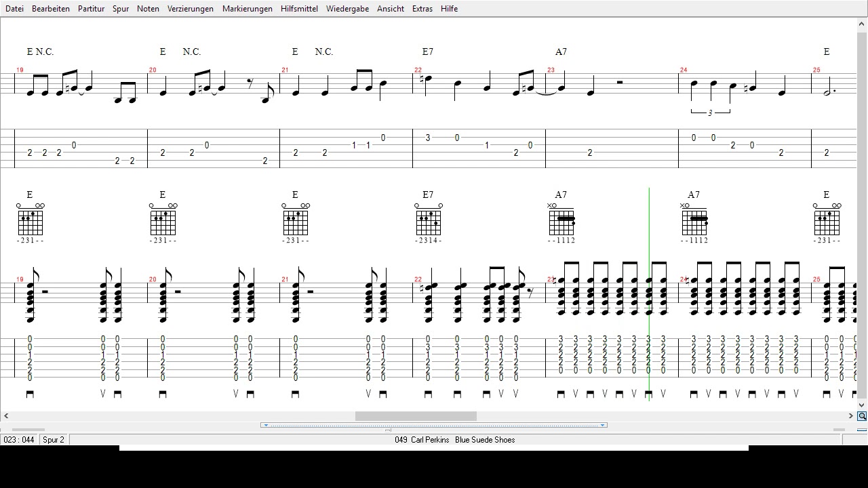Click the triplet bracket in measure 24
The image size is (868, 488).
(x=711, y=112)
